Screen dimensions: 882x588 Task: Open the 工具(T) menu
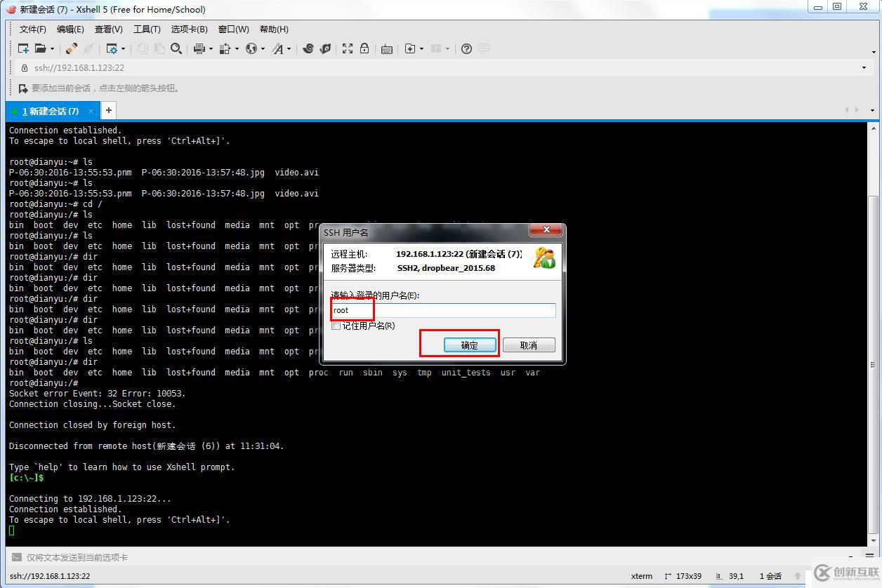pos(147,29)
